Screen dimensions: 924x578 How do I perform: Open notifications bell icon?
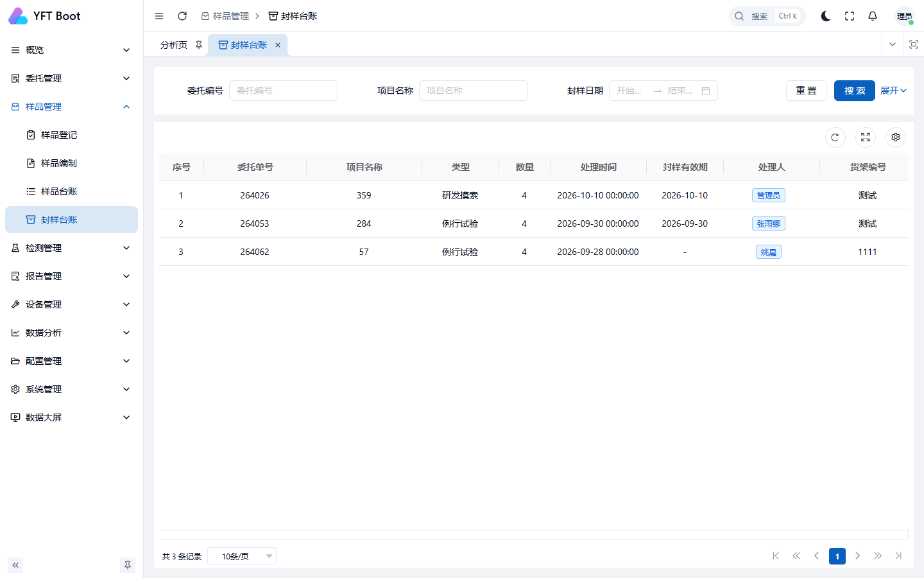[873, 16]
